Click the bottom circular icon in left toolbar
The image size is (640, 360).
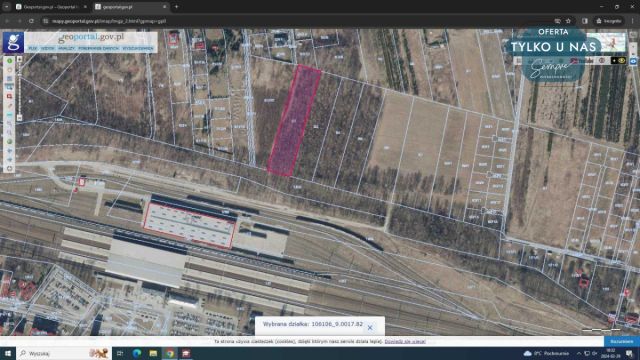(x=9, y=168)
